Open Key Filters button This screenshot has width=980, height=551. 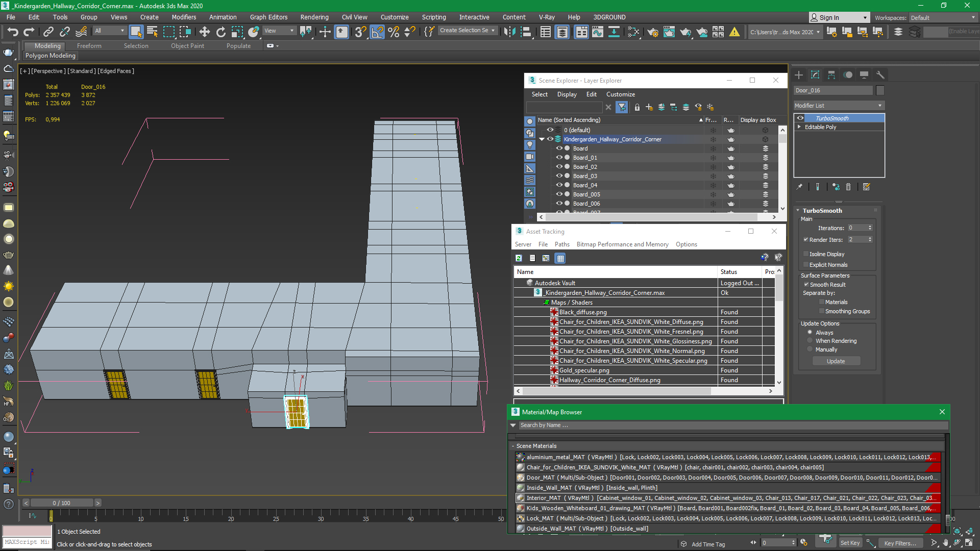tap(900, 543)
